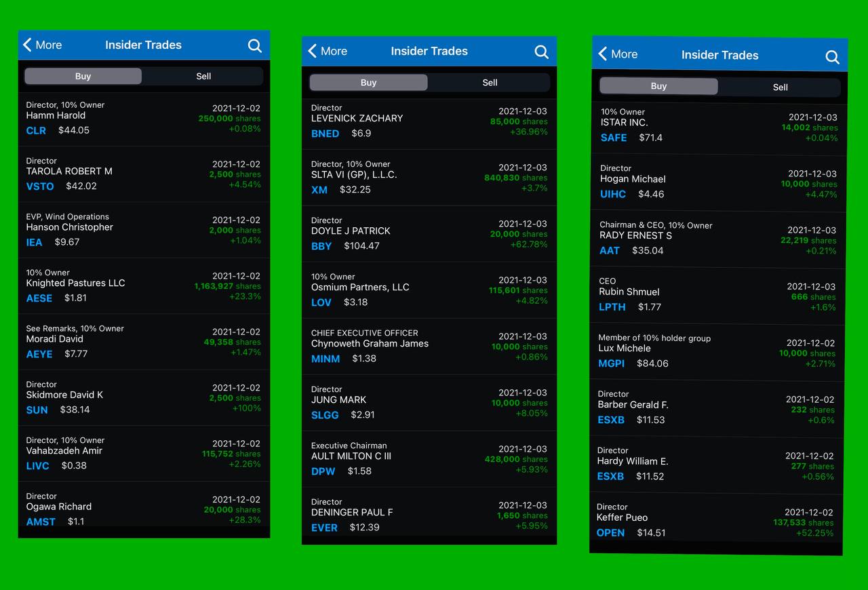This screenshot has width=868, height=590.
Task: Open the CLR ticker link
Action: (36, 130)
